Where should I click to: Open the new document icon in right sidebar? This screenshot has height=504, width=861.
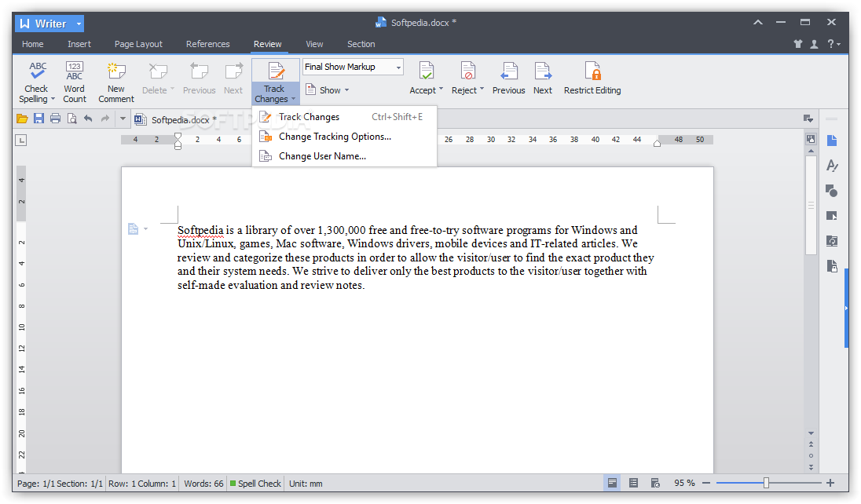click(x=832, y=141)
